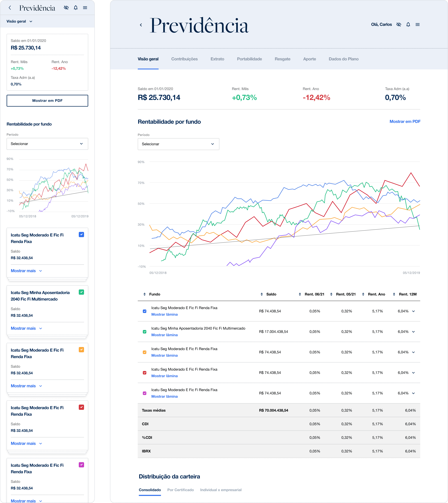Expand blue-checkbox table row chevron

[x=413, y=311]
